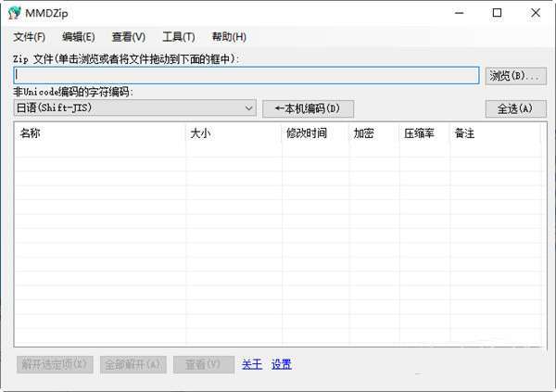Close the MMDZip window

point(536,13)
